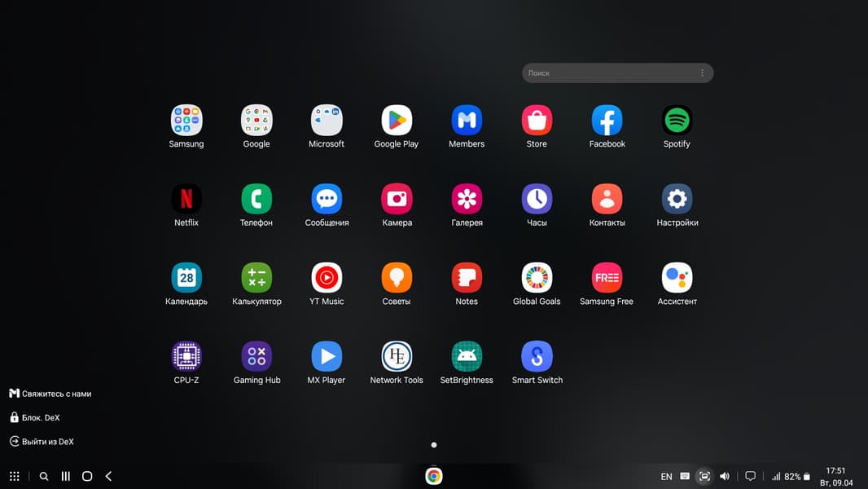Open Chrome from the taskbar
The height and width of the screenshot is (489, 868).
434,476
